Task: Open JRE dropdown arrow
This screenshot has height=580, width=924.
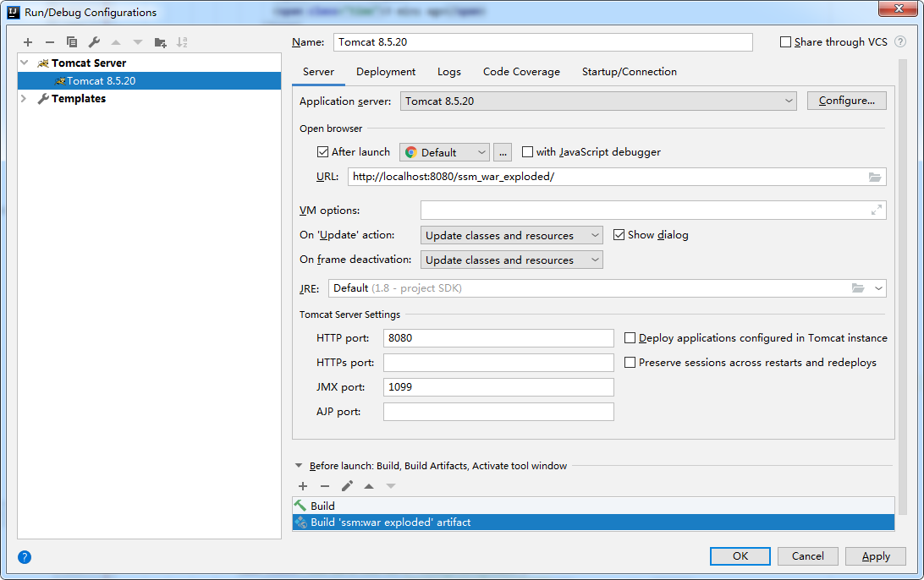Action: coord(878,288)
